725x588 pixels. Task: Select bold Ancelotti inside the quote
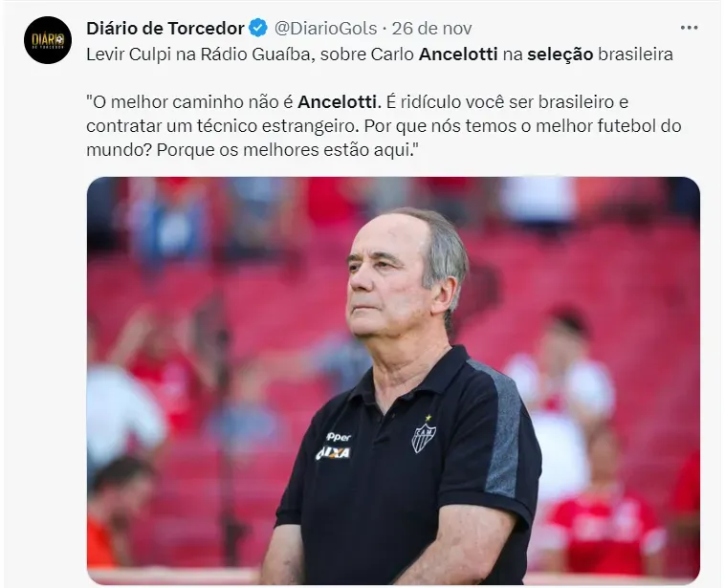point(340,101)
